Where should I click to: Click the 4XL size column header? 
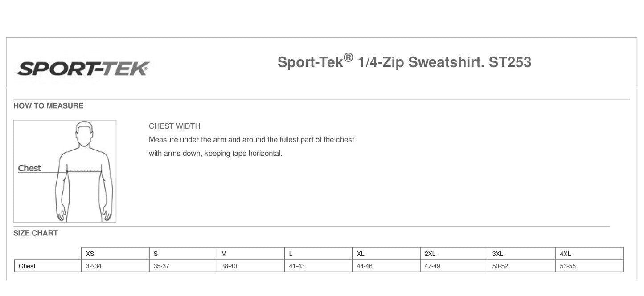point(566,254)
